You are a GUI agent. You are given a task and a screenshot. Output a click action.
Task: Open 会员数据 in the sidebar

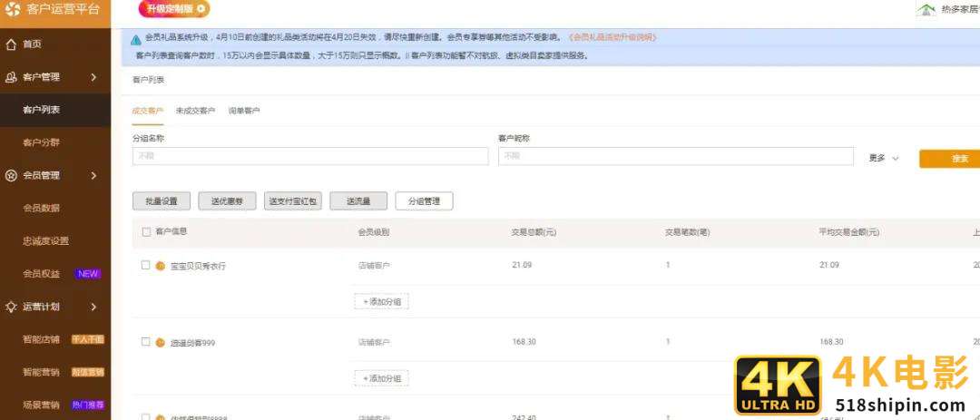(x=41, y=208)
